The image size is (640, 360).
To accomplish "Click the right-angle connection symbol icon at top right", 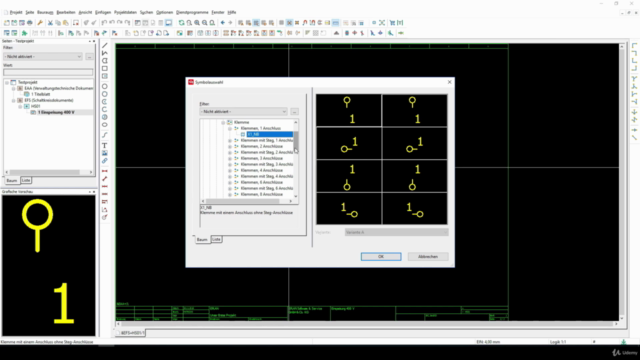I will 634,46.
